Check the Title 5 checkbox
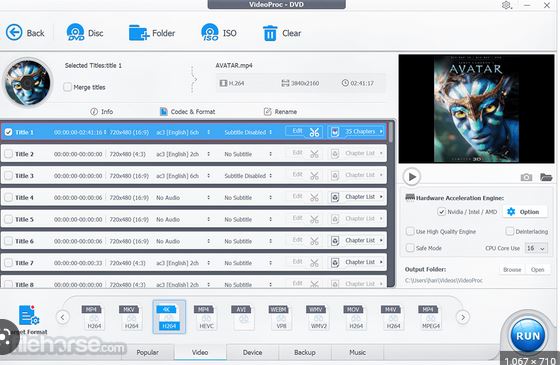Image resolution: width=560 pixels, height=365 pixels. 9,219
